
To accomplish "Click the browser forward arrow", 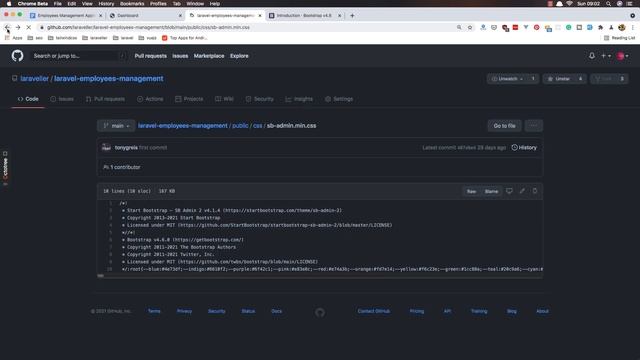I will click(18, 27).
